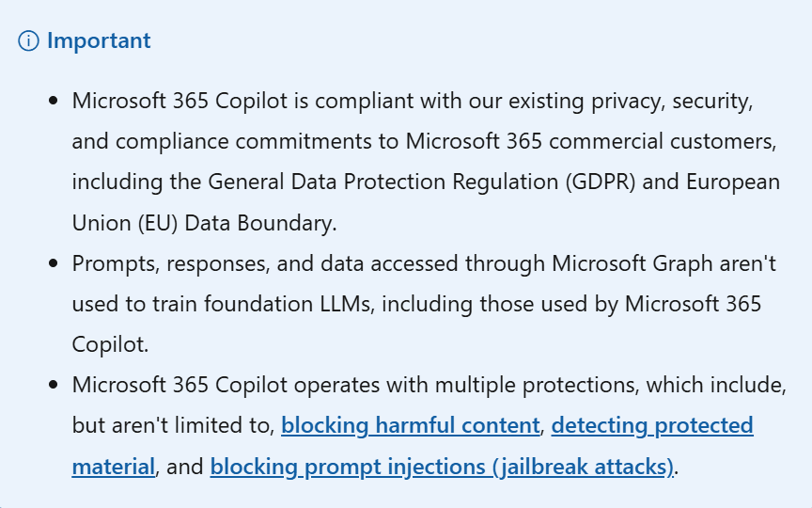Click the bullet before the privacy compliance paragraph
The height and width of the screenshot is (508, 812).
54,101
